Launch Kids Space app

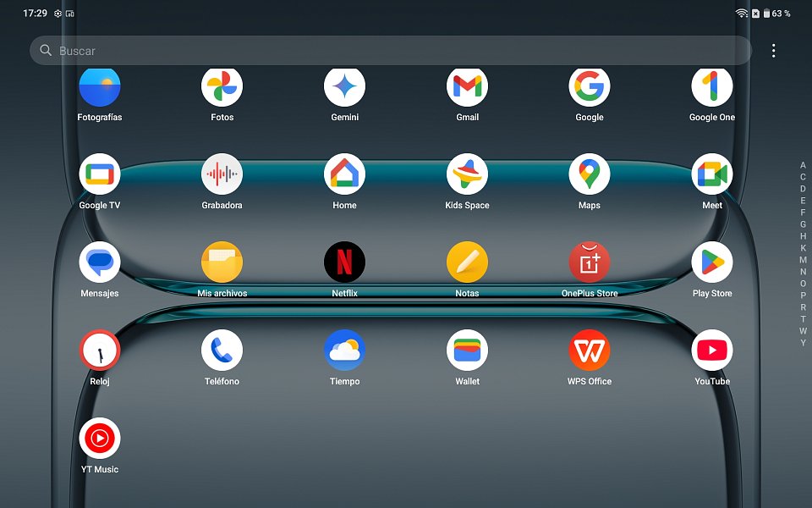click(x=467, y=174)
